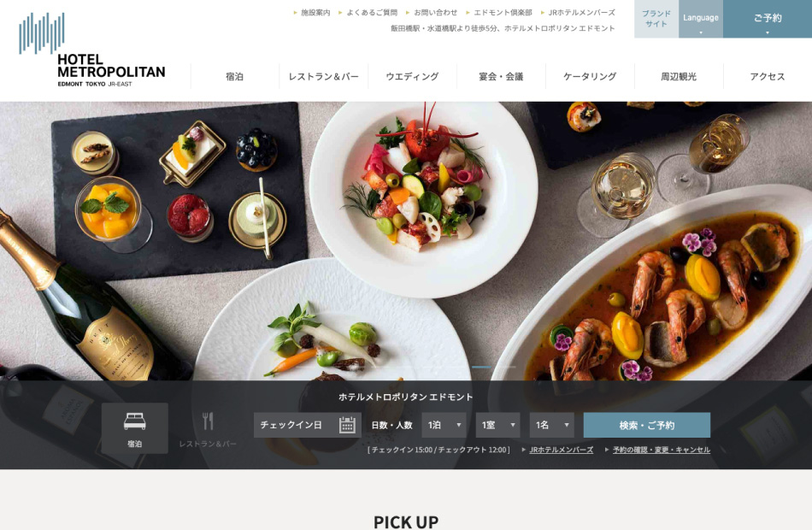Select the bed icon 宿泊 tab
This screenshot has height=530, width=812.
click(x=135, y=428)
